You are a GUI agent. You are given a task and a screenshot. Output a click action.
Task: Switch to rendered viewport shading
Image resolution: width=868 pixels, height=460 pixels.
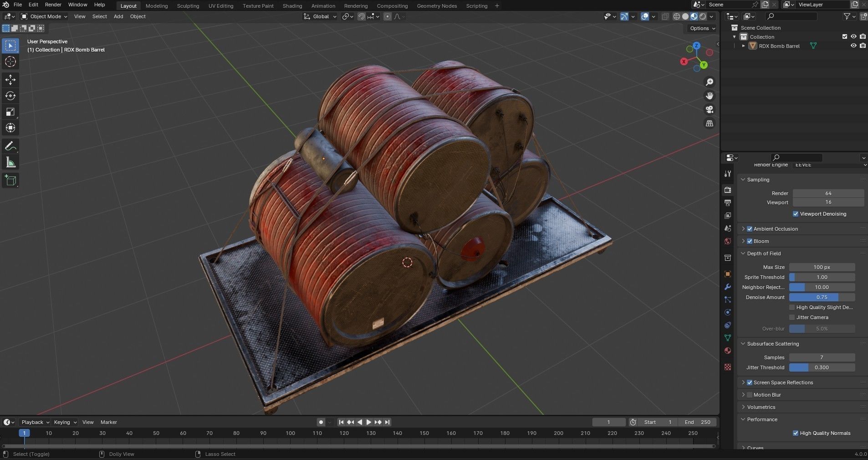pos(703,16)
